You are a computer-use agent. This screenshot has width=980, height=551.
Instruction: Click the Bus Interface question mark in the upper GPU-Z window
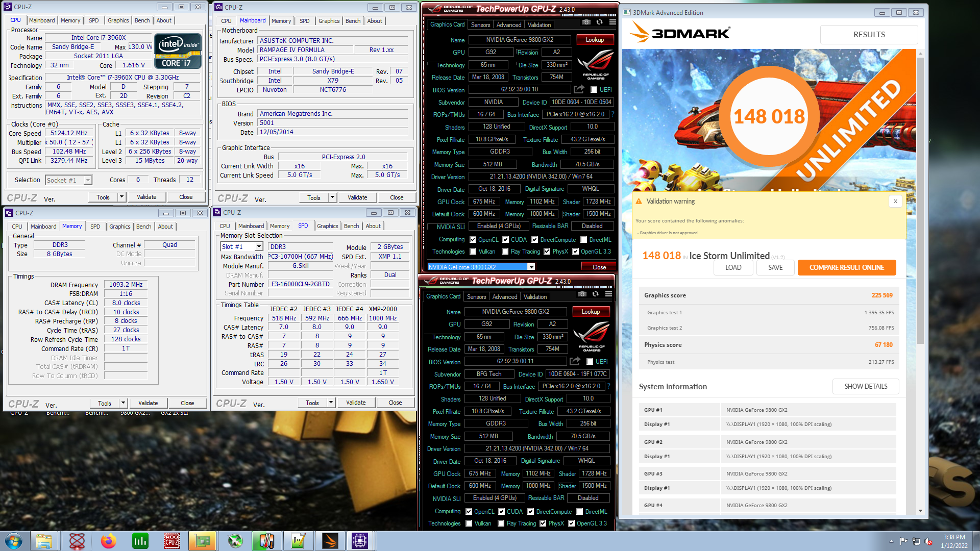[x=612, y=114]
